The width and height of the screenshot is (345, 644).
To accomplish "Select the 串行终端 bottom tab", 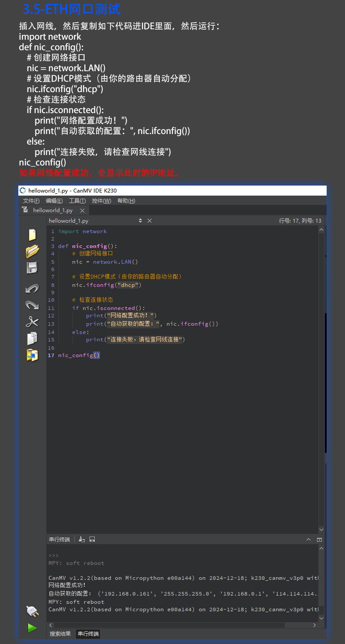I will (x=88, y=634).
